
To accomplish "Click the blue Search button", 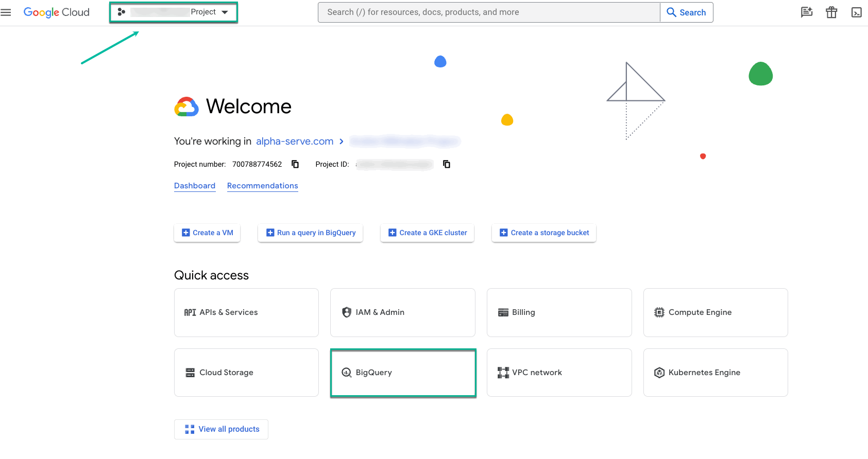I will [x=687, y=12].
